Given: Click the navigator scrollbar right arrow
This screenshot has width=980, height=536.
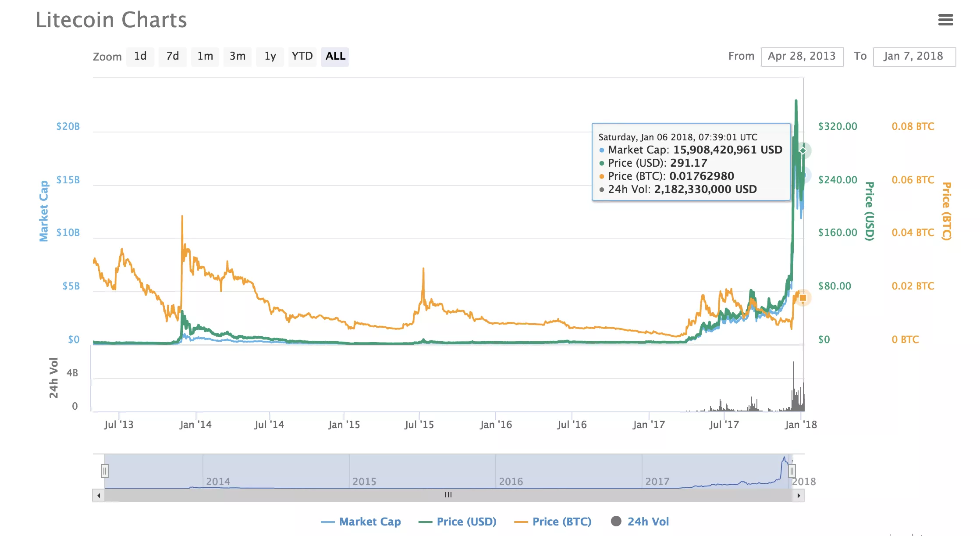Looking at the screenshot, I should (x=799, y=496).
